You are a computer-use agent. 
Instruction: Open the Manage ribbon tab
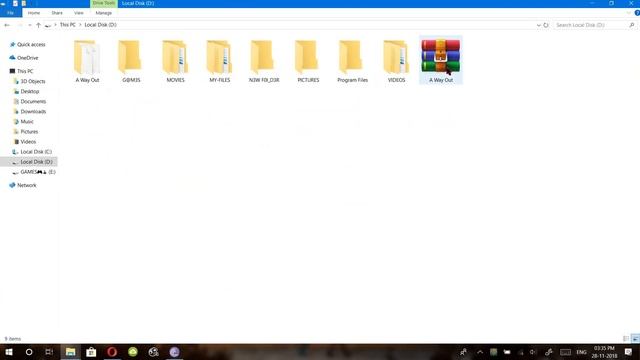click(x=104, y=13)
